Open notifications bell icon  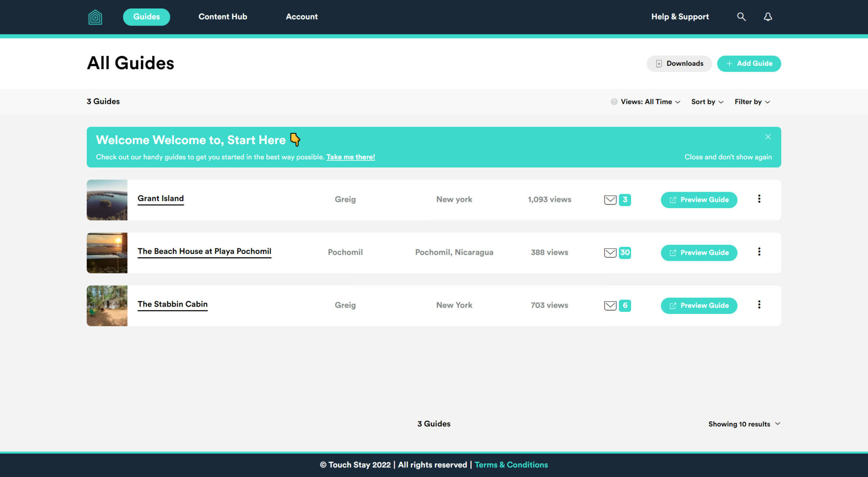[x=768, y=17]
